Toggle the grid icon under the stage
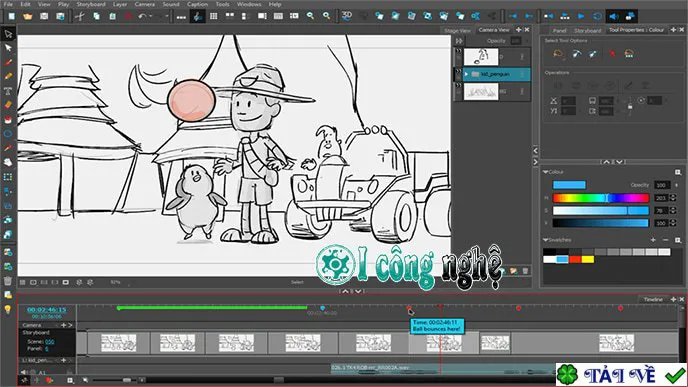Image resolution: width=688 pixels, height=387 pixels. [x=22, y=282]
